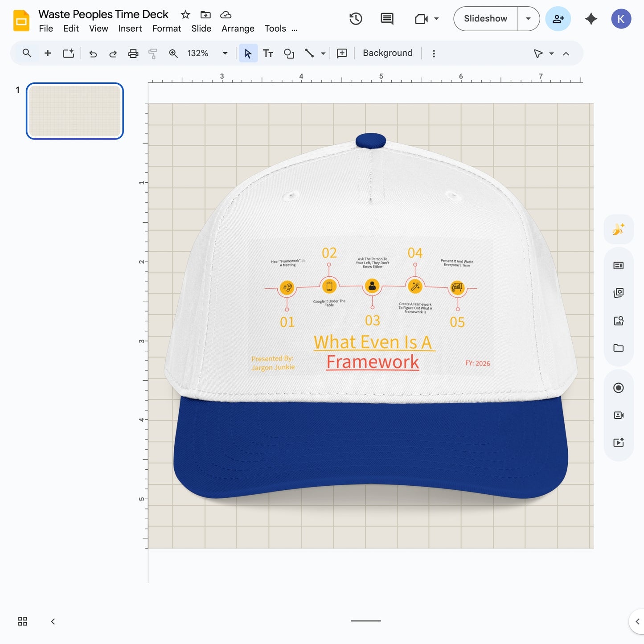Start a recording with the Record icon
Viewport: 644px width, 644px height.
coord(619,388)
